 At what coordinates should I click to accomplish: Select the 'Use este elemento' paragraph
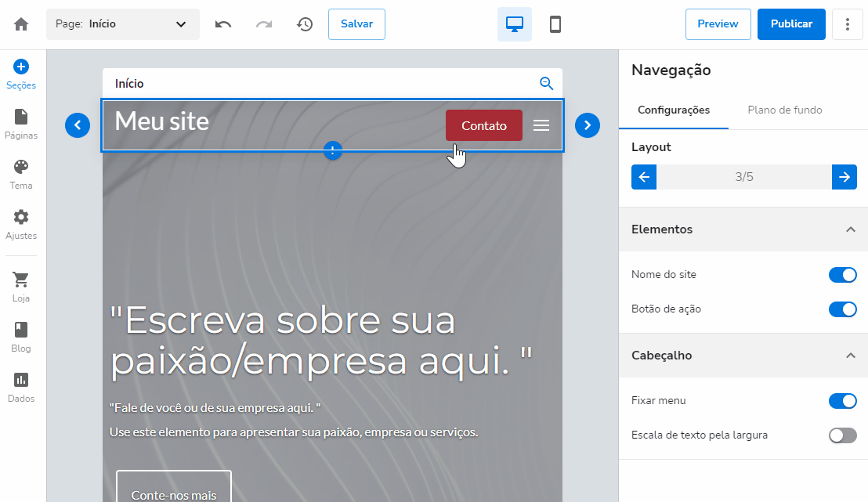(x=294, y=432)
